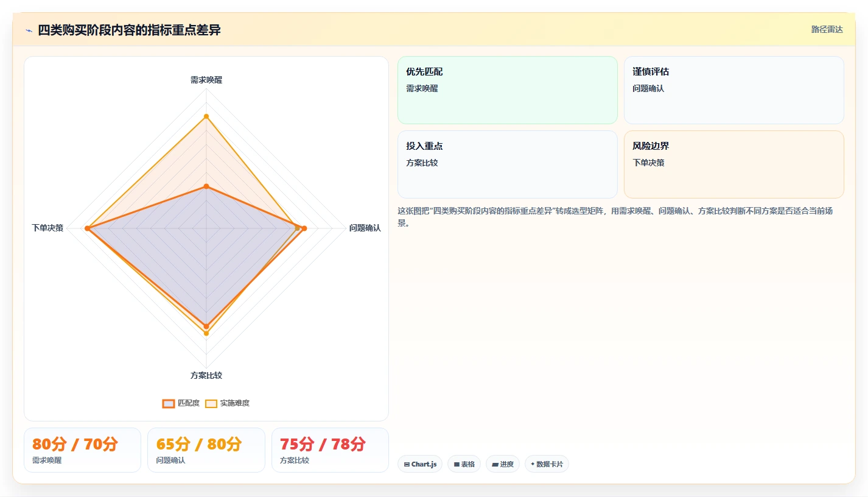Click the 匹配度 legend color box

169,403
